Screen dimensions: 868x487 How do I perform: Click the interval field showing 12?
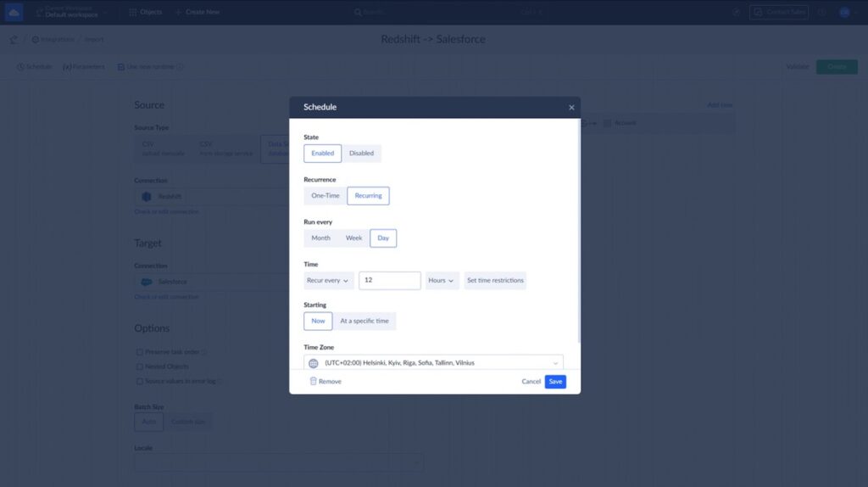[x=390, y=280]
